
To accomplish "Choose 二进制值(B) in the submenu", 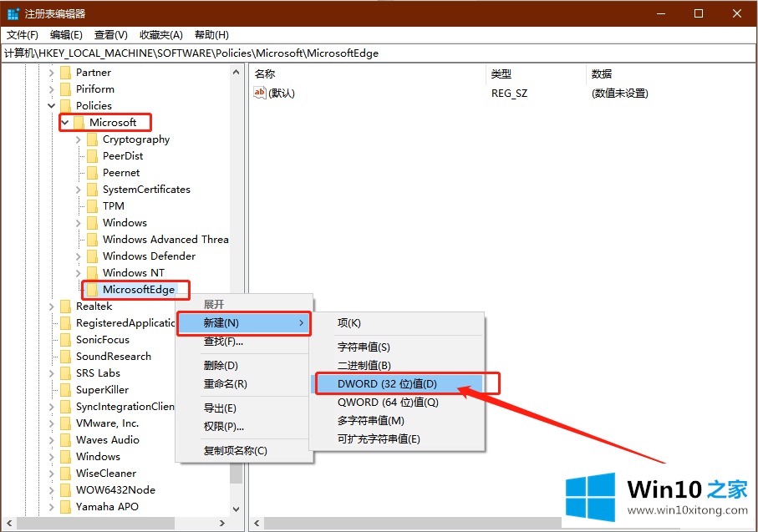I will pyautogui.click(x=397, y=365).
